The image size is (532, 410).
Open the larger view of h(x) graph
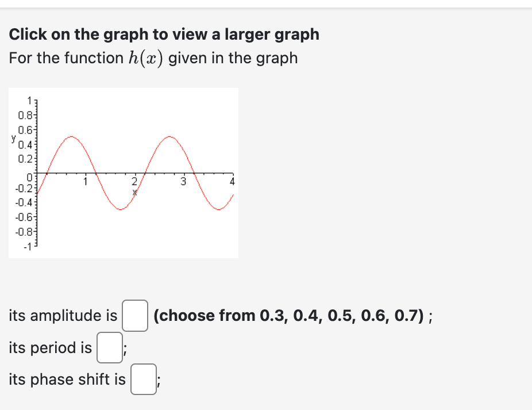click(124, 173)
